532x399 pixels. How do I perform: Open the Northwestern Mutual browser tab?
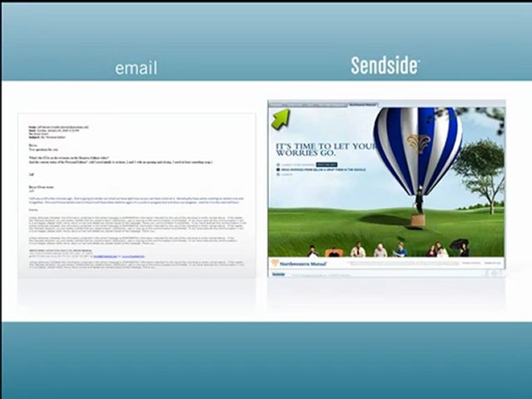(363, 105)
